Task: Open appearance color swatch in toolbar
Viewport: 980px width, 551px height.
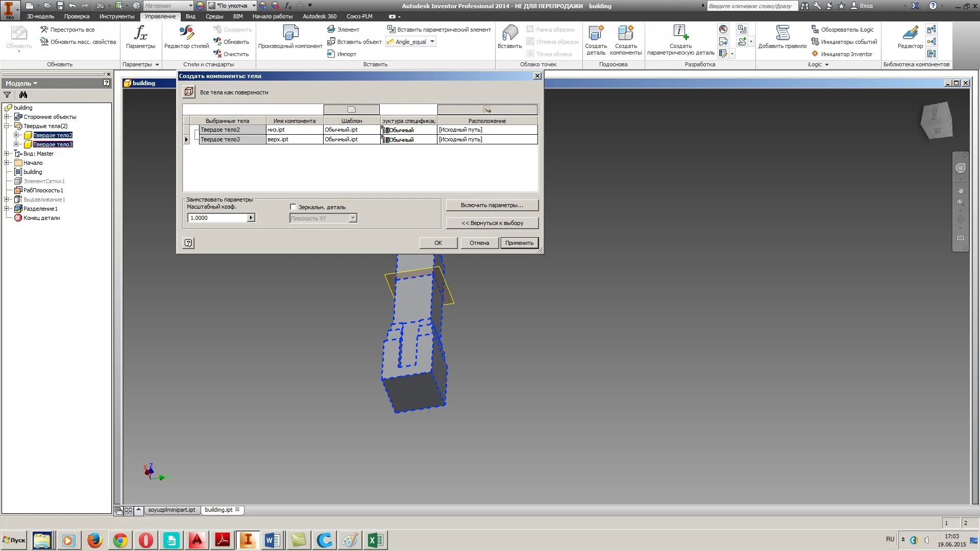Action: [200, 6]
